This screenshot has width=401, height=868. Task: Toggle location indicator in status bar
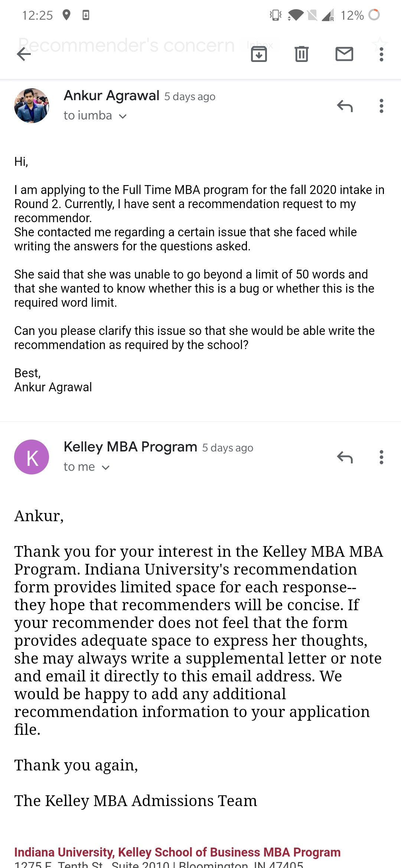[67, 15]
